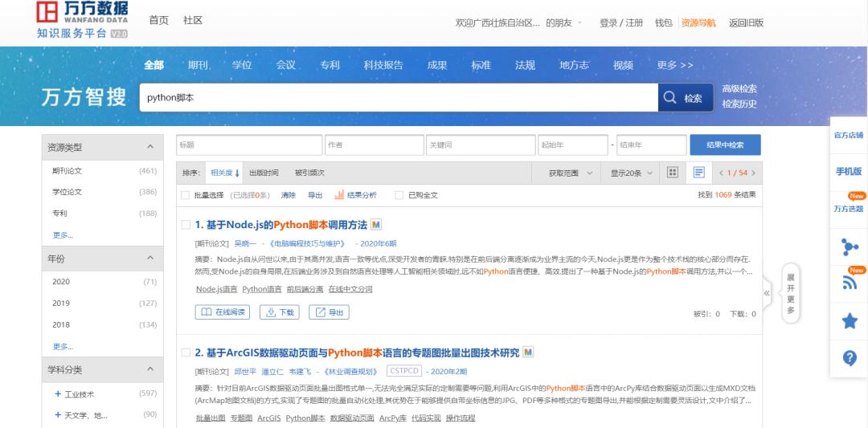868x428 pixels.
Task: Collapse 年份 section
Action: coord(150,259)
